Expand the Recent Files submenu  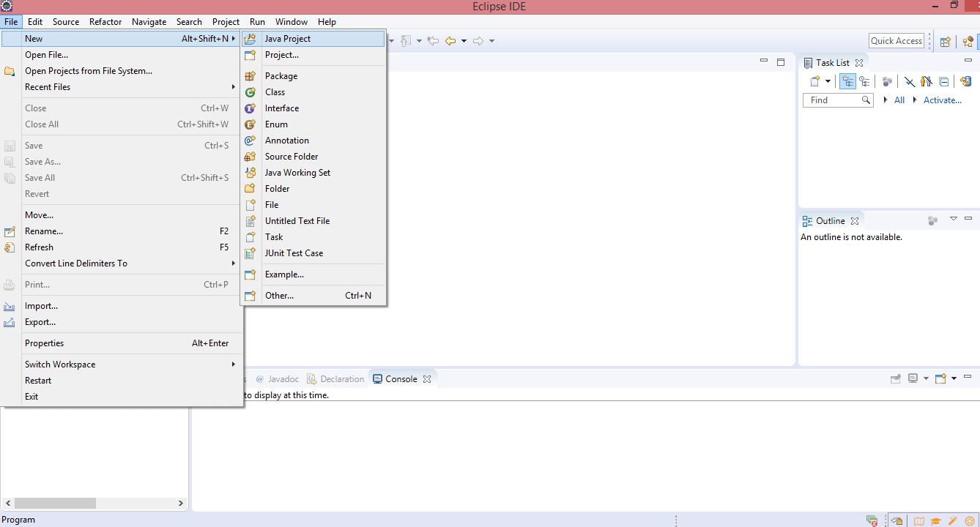click(122, 87)
